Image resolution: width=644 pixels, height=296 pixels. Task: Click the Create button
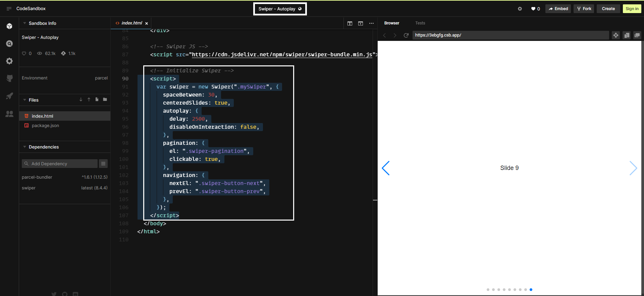pos(608,9)
